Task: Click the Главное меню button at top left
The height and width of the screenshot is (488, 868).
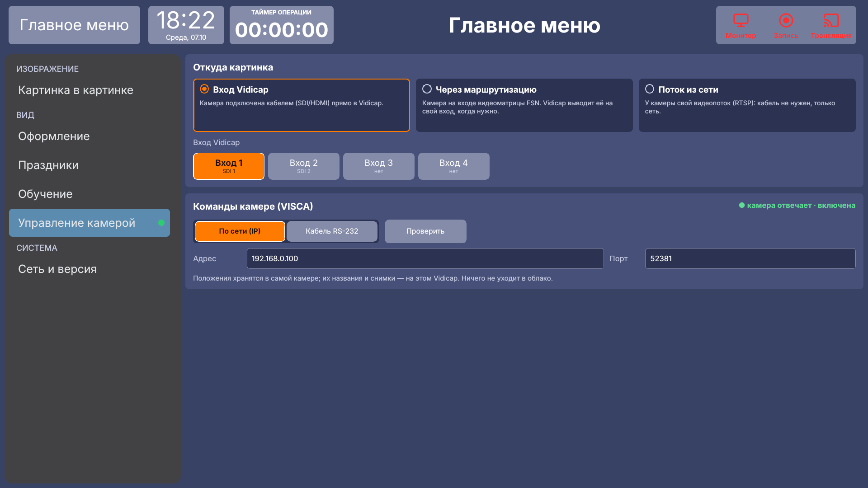Action: 74,25
